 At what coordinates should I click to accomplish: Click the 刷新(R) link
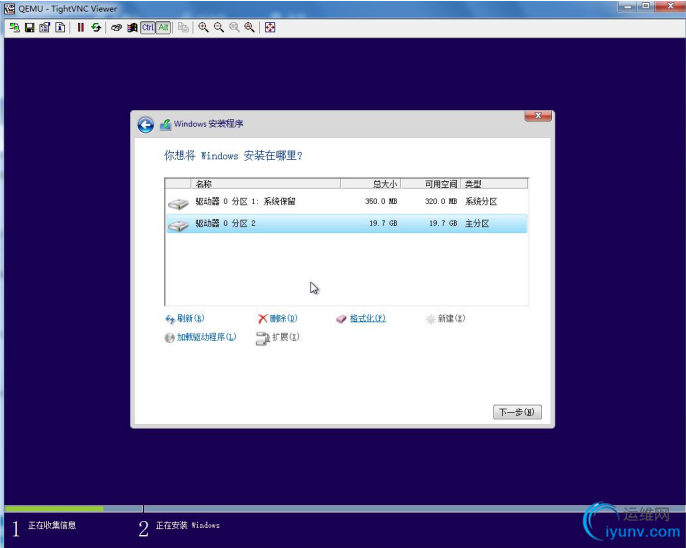pos(190,318)
